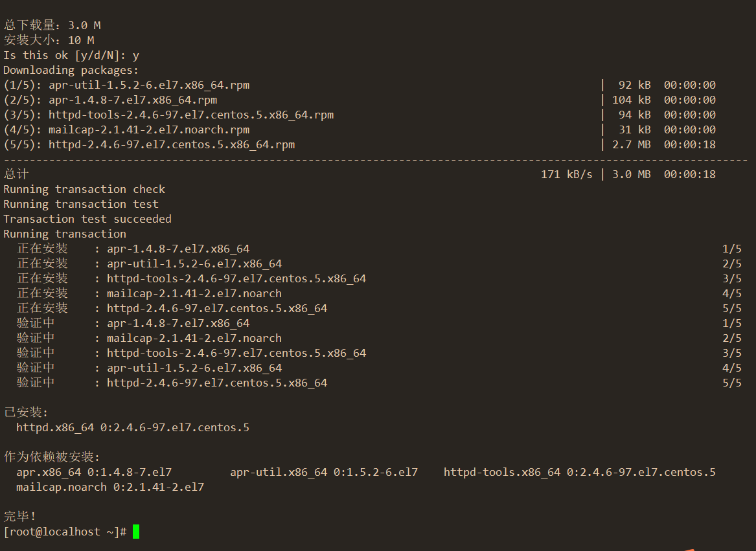Click 'Running transaction check' line

point(84,190)
